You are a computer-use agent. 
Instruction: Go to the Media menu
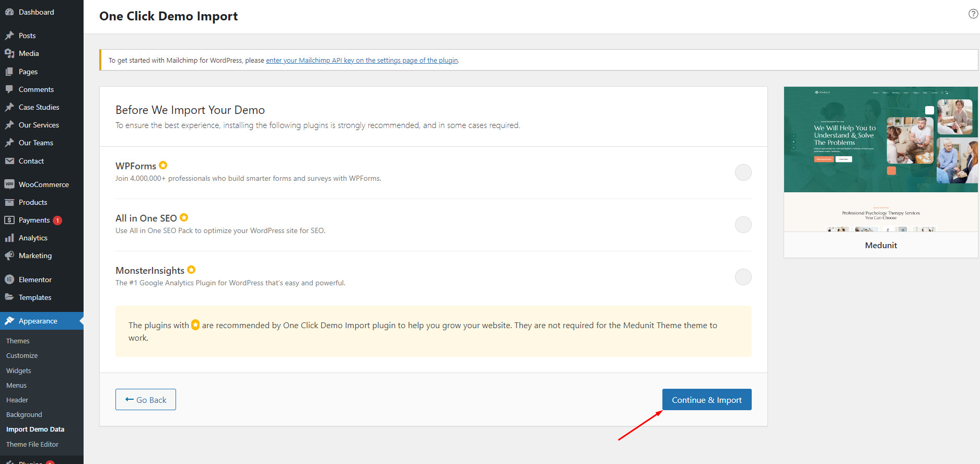(42, 53)
